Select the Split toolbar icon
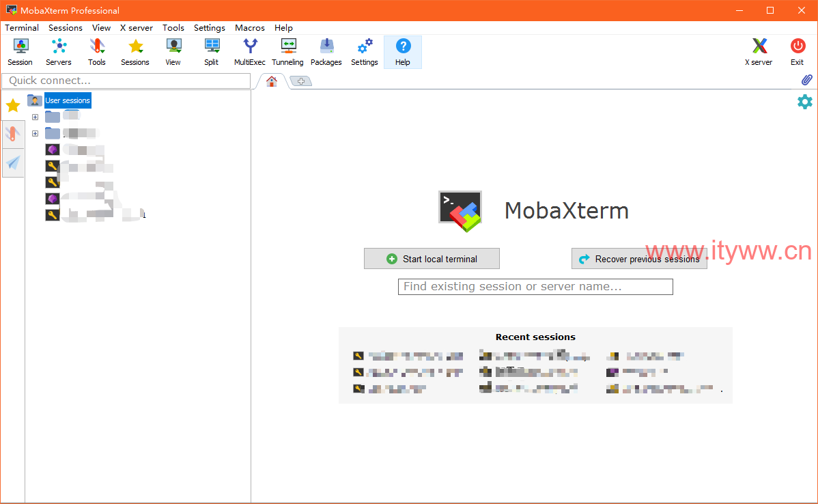This screenshot has width=818, height=504. tap(211, 52)
